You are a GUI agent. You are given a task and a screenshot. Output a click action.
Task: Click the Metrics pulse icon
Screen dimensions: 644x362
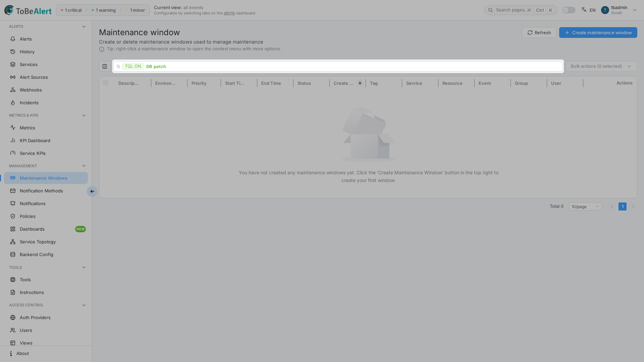(13, 128)
